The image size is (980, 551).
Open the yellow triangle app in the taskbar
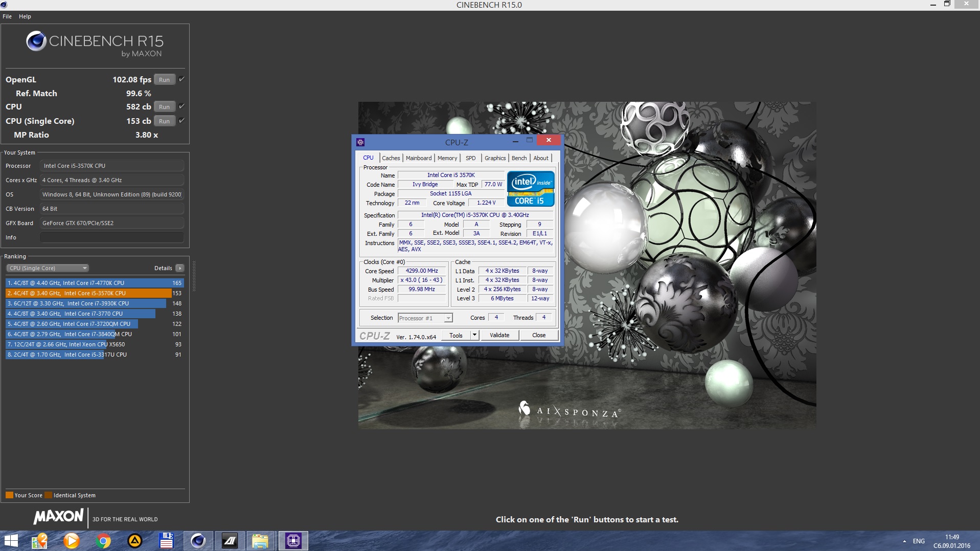(135, 541)
